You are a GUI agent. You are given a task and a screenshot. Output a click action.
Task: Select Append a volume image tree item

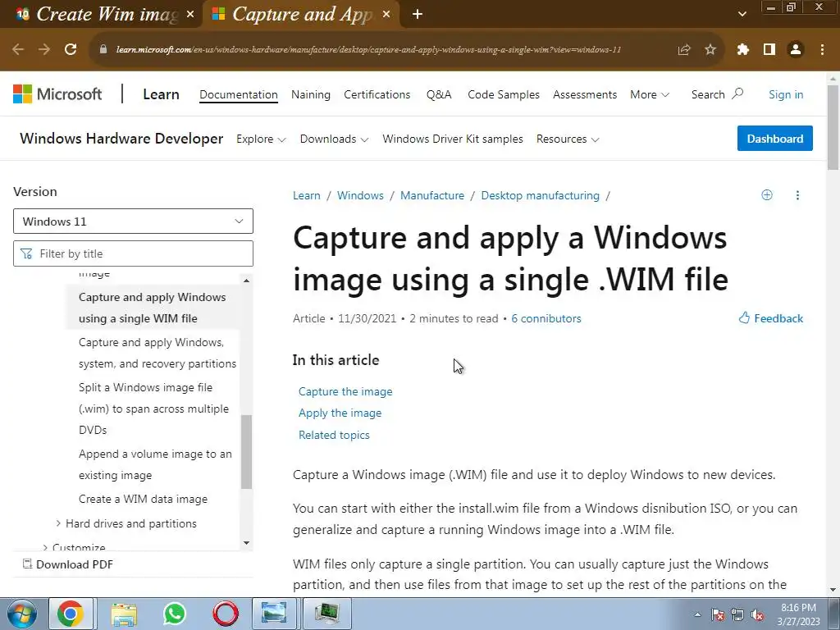(155, 464)
